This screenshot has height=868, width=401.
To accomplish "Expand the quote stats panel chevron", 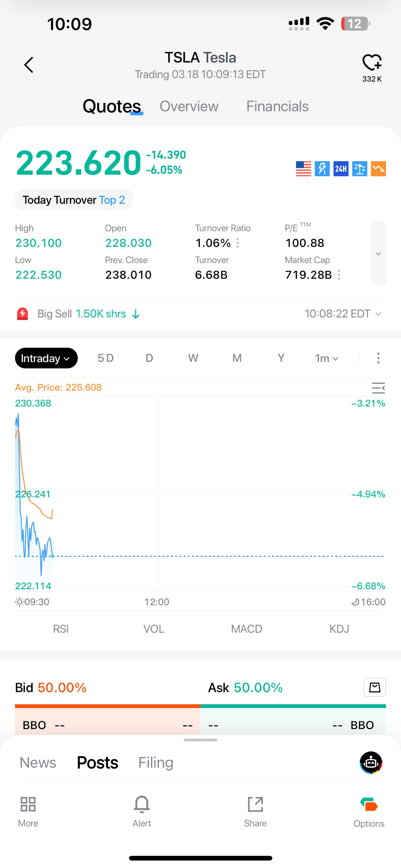I will click(x=378, y=253).
